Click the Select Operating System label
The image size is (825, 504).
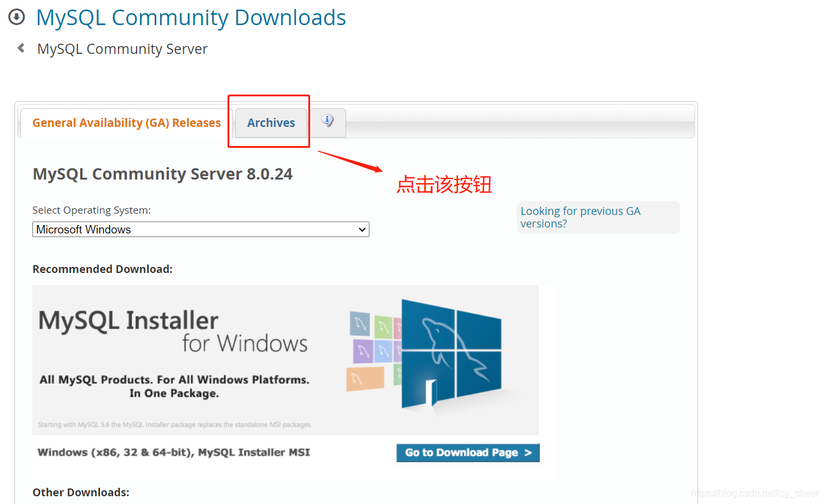coord(92,211)
